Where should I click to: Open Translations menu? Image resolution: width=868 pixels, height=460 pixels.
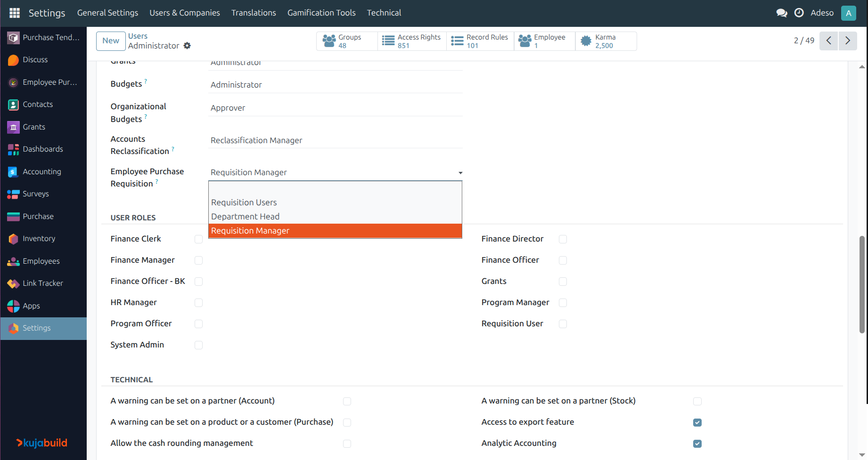point(254,13)
